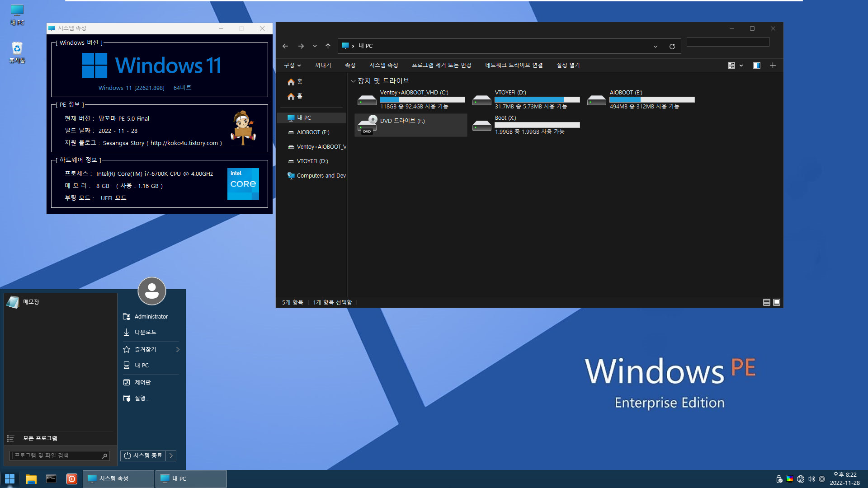Click 속성 in the explorer toolbar
The image size is (868, 488).
(x=350, y=66)
